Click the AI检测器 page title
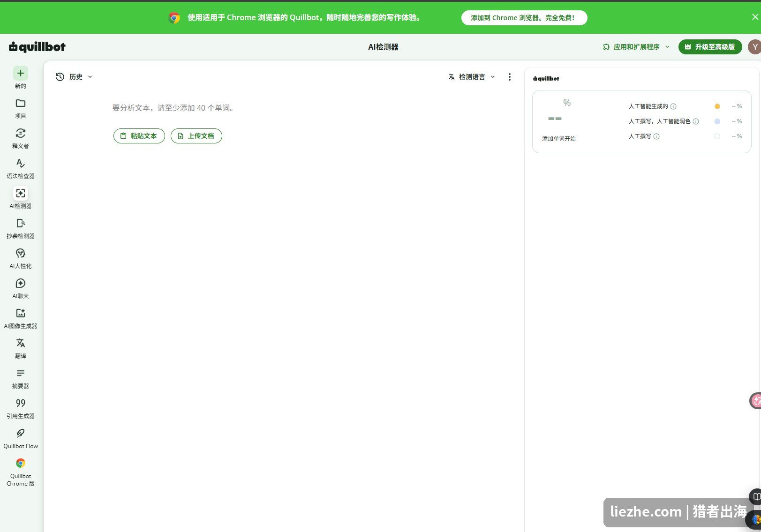This screenshot has height=532, width=761. 383,47
